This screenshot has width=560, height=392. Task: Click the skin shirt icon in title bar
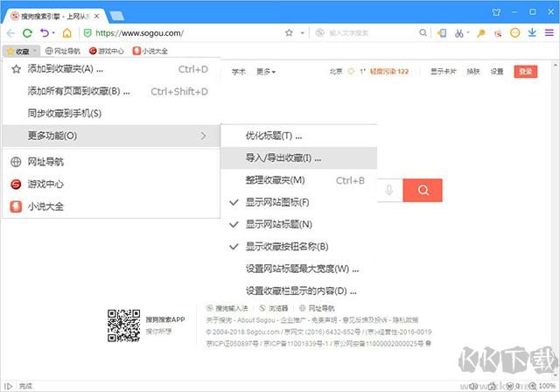tap(496, 12)
